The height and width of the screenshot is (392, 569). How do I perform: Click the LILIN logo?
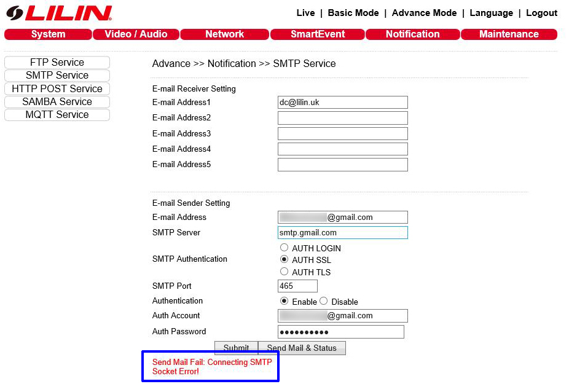click(59, 13)
